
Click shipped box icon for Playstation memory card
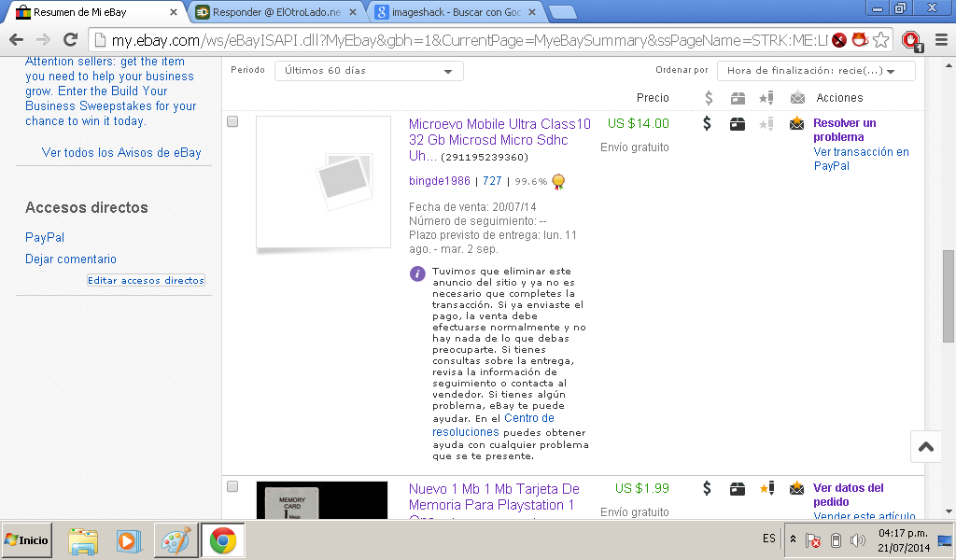738,489
